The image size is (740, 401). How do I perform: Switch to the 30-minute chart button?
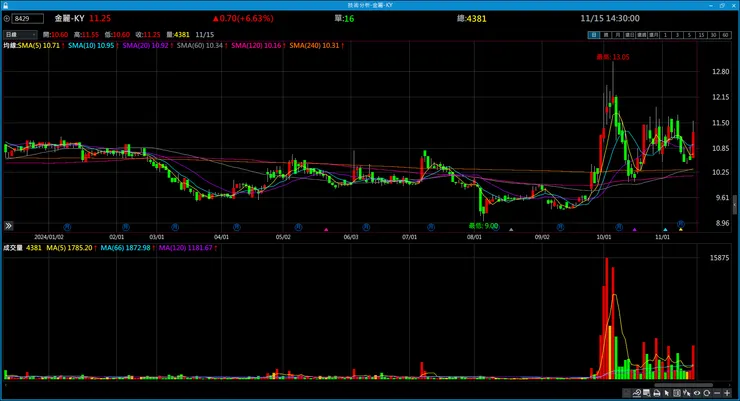coord(713,35)
